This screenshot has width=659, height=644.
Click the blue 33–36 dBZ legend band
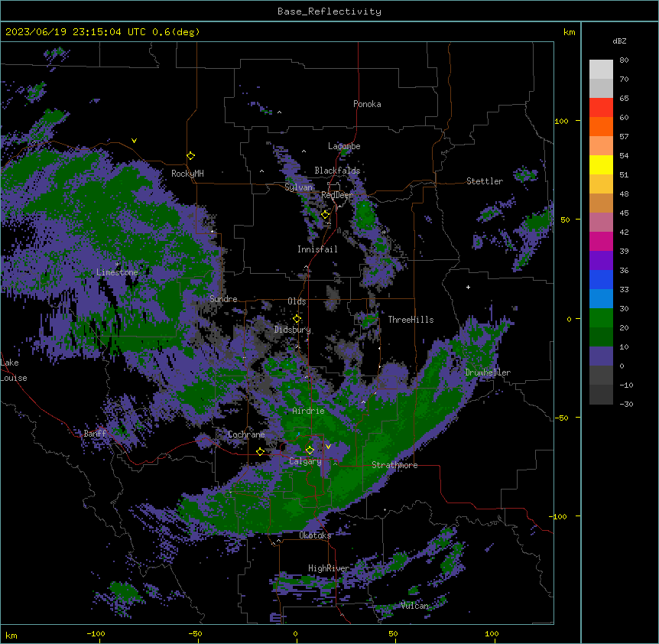pyautogui.click(x=601, y=279)
